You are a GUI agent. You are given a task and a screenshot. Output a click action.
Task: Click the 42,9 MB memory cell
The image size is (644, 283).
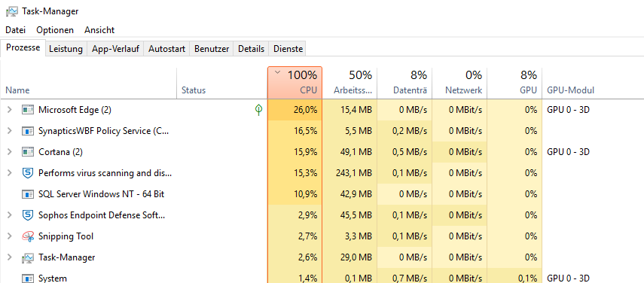tap(349, 194)
